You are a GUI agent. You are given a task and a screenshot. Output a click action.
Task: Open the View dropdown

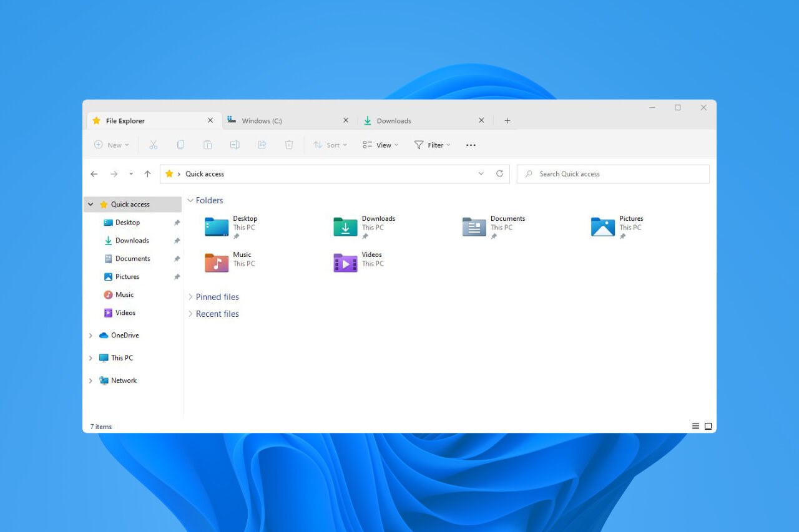pyautogui.click(x=380, y=145)
